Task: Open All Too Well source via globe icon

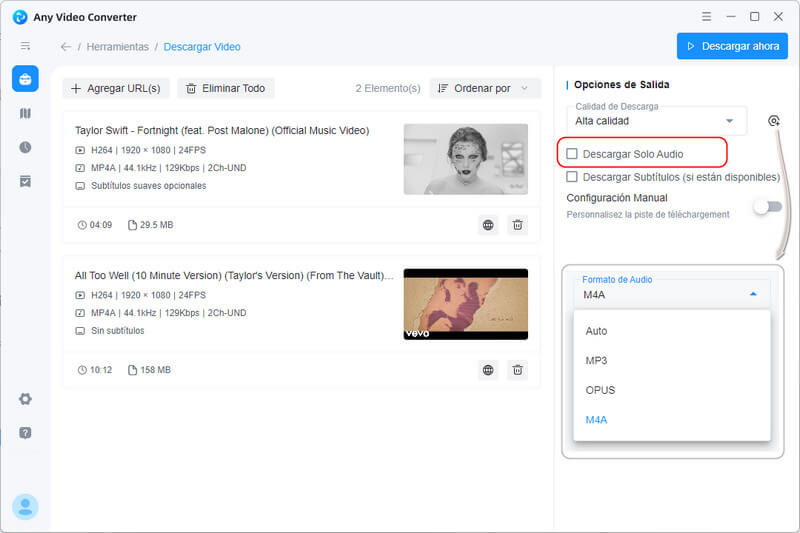Action: (x=488, y=370)
